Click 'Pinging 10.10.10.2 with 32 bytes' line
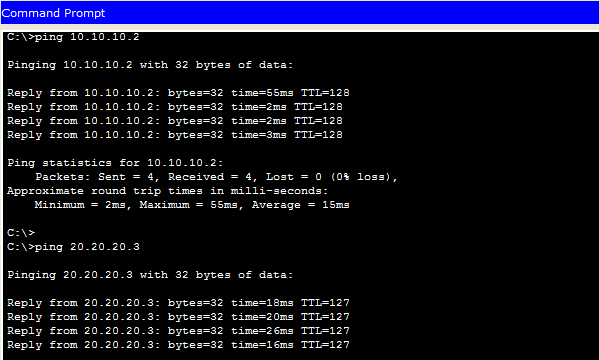 (x=150, y=65)
